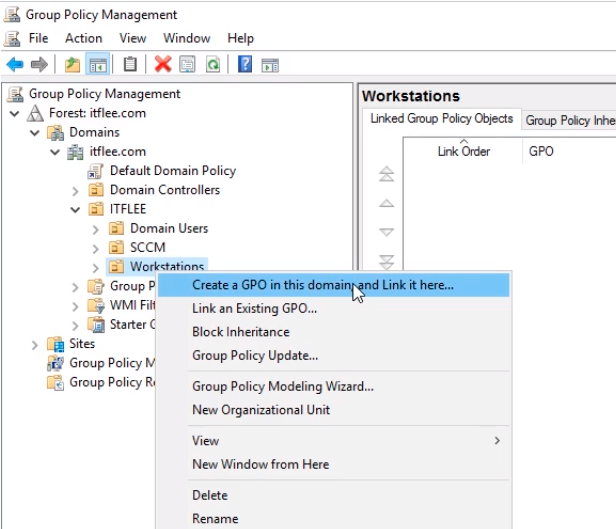Screen dimensions: 616x529
Task: Click the Domain Users OU icon
Action: [116, 229]
